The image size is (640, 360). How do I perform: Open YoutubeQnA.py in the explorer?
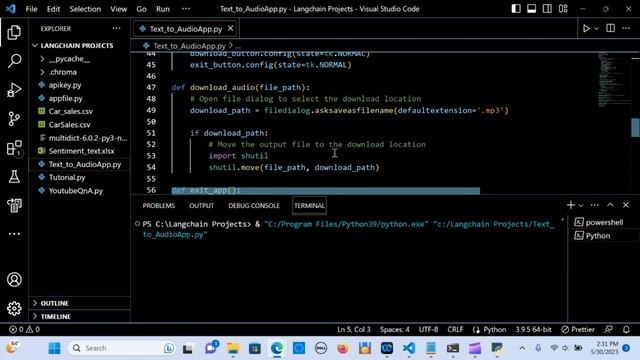click(x=76, y=191)
